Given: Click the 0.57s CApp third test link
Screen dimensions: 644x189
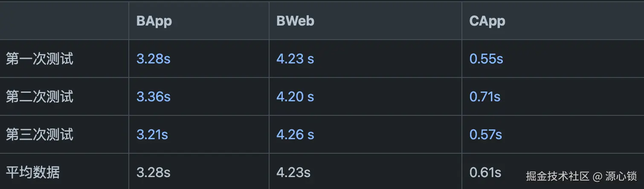Looking at the screenshot, I should click(x=485, y=135).
